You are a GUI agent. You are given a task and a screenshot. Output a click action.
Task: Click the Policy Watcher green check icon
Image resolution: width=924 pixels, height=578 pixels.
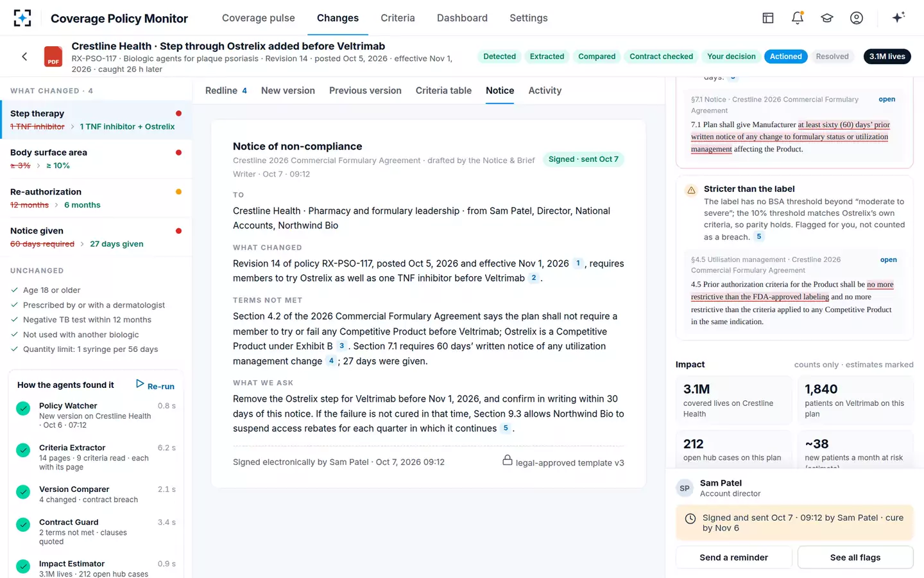coord(23,408)
